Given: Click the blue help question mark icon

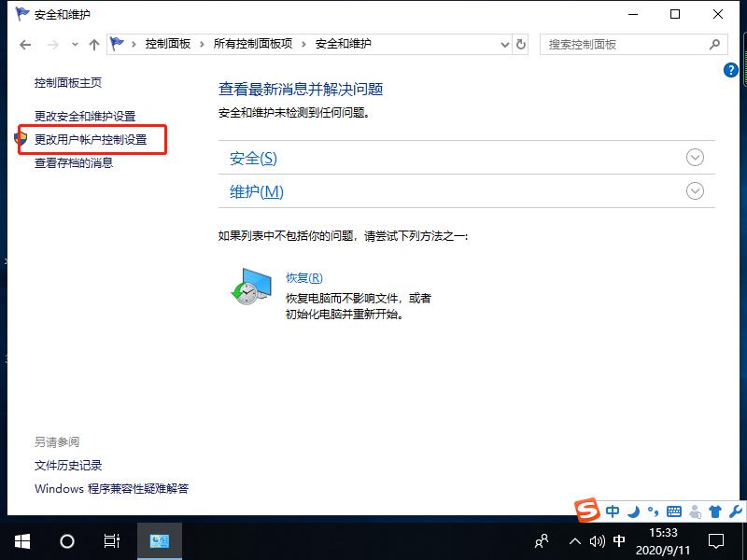Looking at the screenshot, I should point(731,69).
